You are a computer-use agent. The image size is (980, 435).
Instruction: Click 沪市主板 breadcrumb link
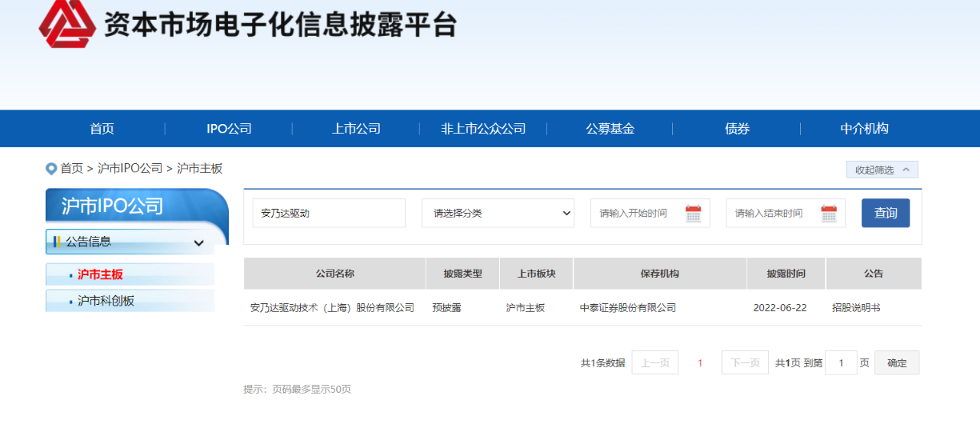200,168
